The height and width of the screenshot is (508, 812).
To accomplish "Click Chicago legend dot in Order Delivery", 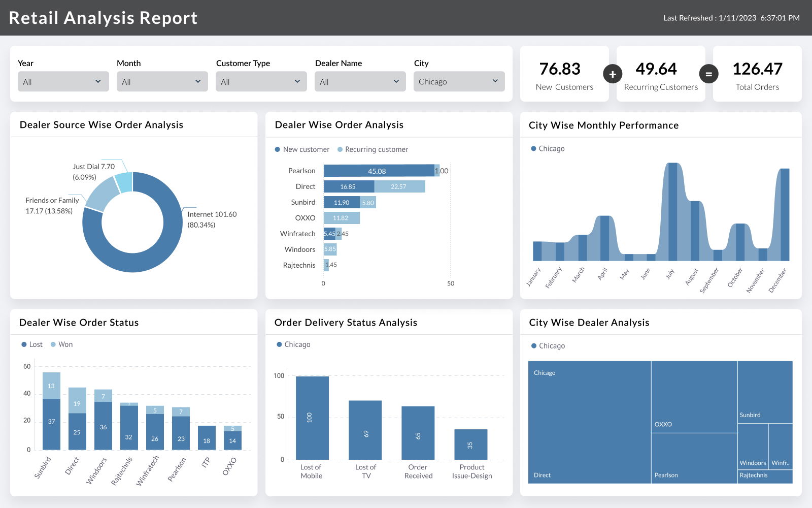I will tap(279, 344).
